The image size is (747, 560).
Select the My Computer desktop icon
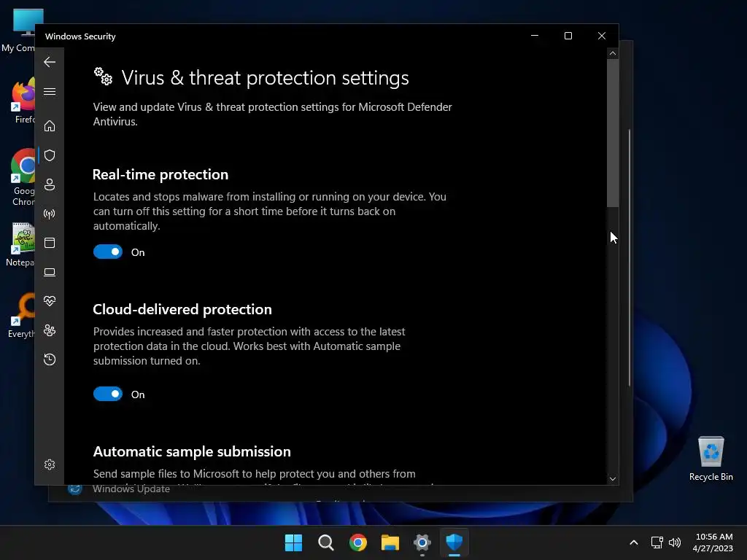pyautogui.click(x=18, y=31)
